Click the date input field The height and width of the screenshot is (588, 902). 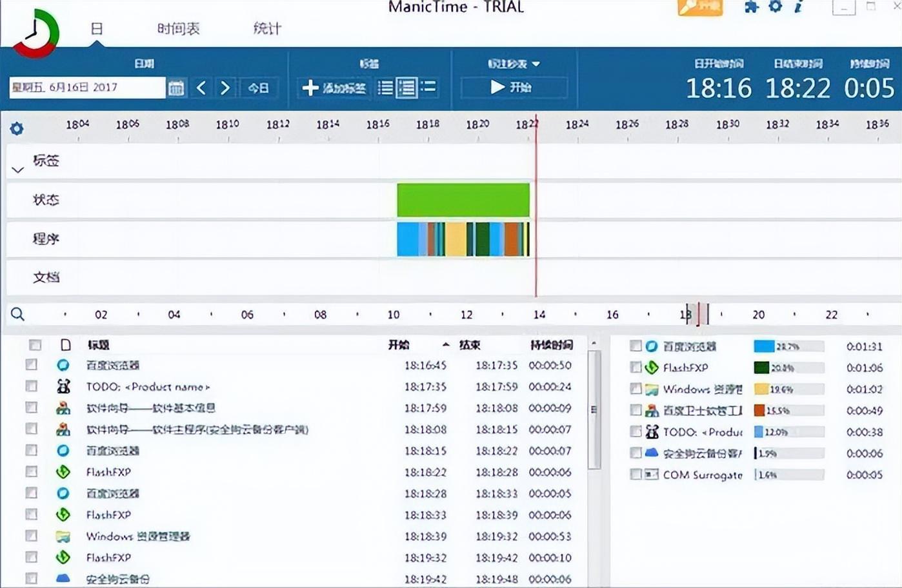(87, 88)
